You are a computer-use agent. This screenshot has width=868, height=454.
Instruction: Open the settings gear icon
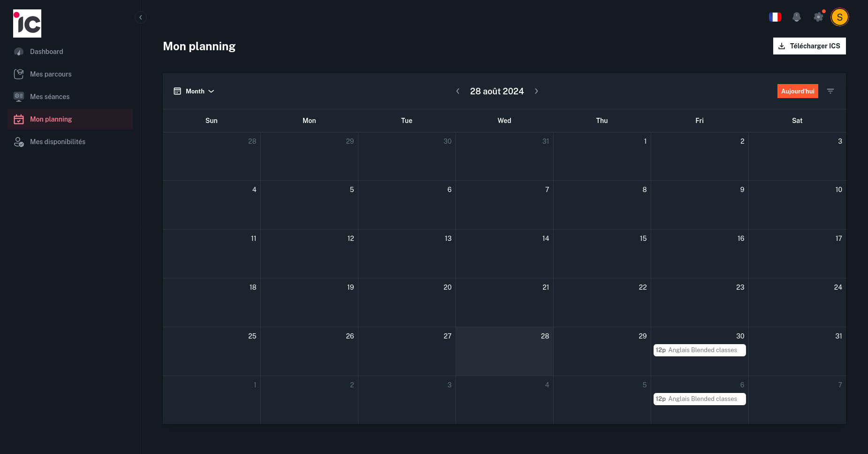coord(818,17)
